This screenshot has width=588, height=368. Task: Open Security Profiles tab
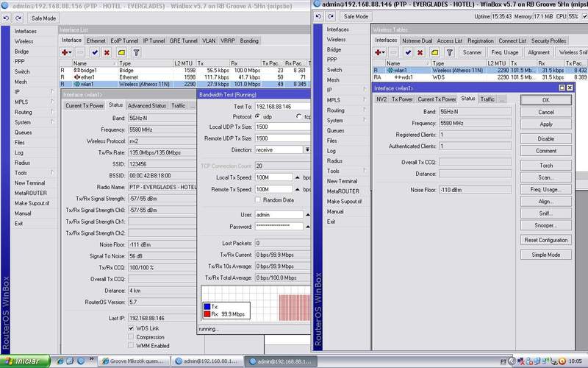(x=548, y=40)
